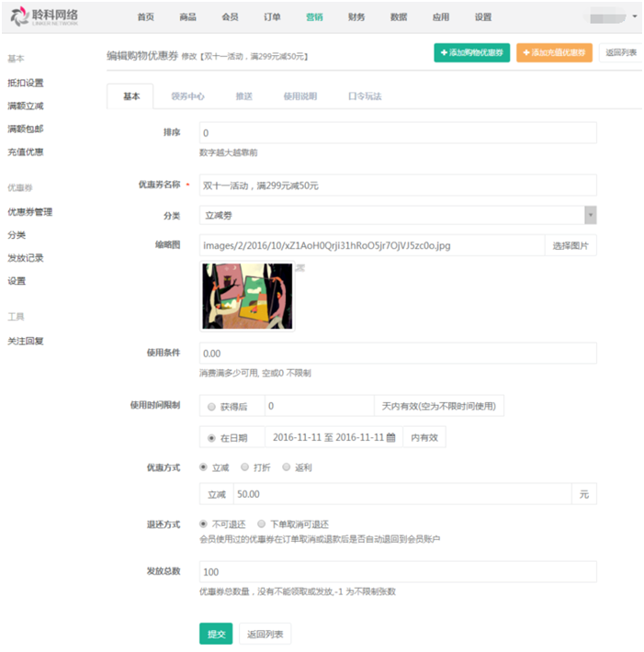Click 添加购物优惠券 green button
644x652 pixels.
point(472,53)
